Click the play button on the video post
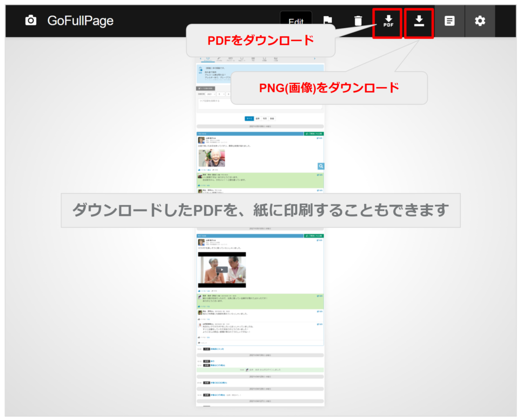Screen dimensions: 521x420 (222, 269)
